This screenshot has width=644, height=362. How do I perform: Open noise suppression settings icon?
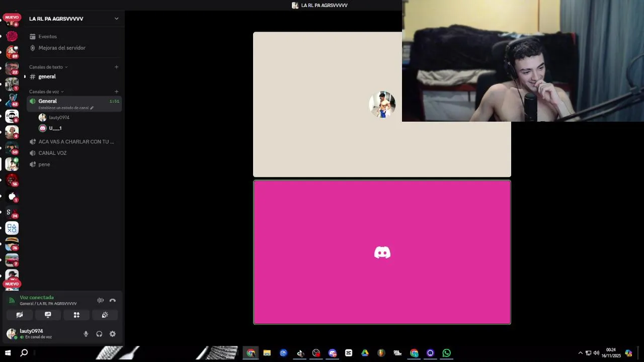(x=101, y=300)
